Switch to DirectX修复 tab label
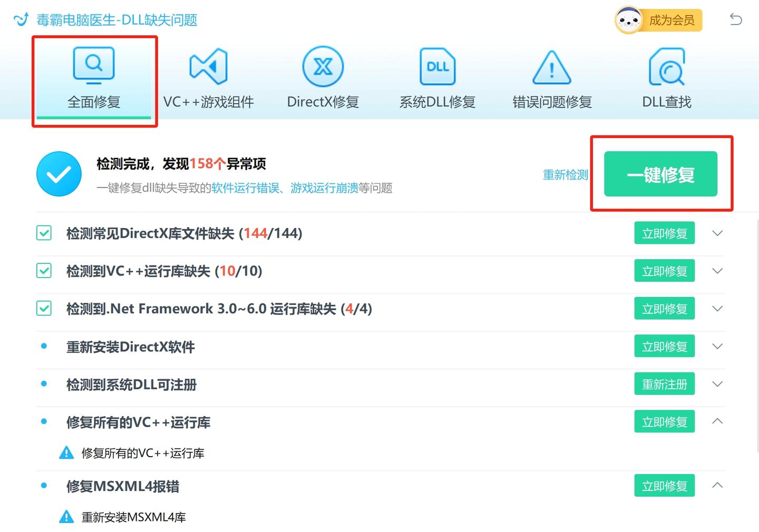The width and height of the screenshot is (759, 532). [x=323, y=102]
